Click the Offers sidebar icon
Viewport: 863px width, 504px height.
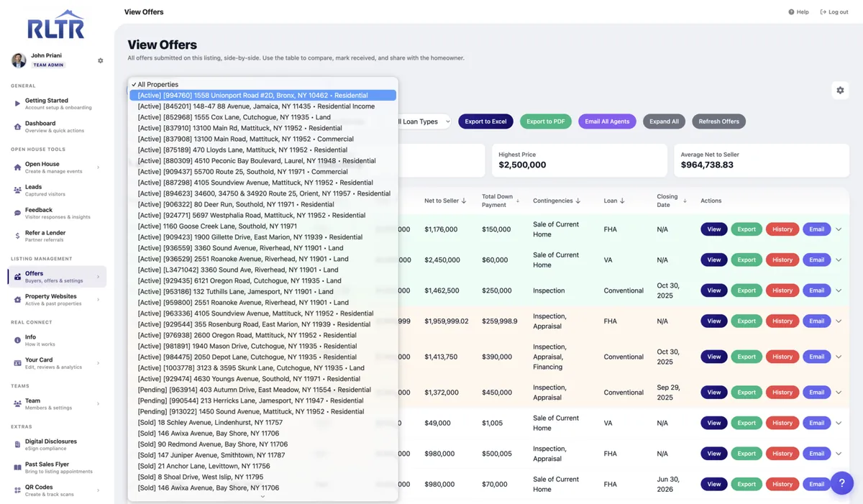click(17, 277)
